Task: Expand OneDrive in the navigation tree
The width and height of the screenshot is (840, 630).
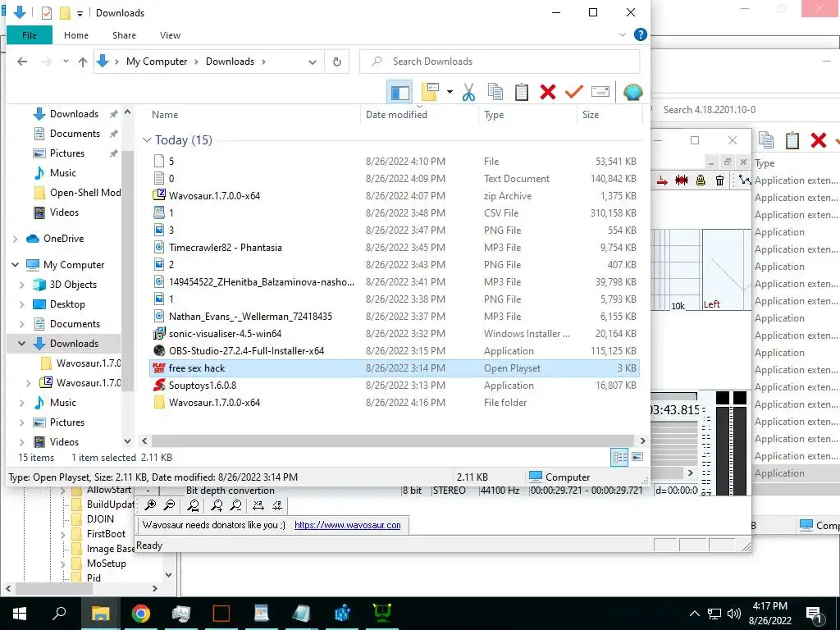Action: click(15, 239)
